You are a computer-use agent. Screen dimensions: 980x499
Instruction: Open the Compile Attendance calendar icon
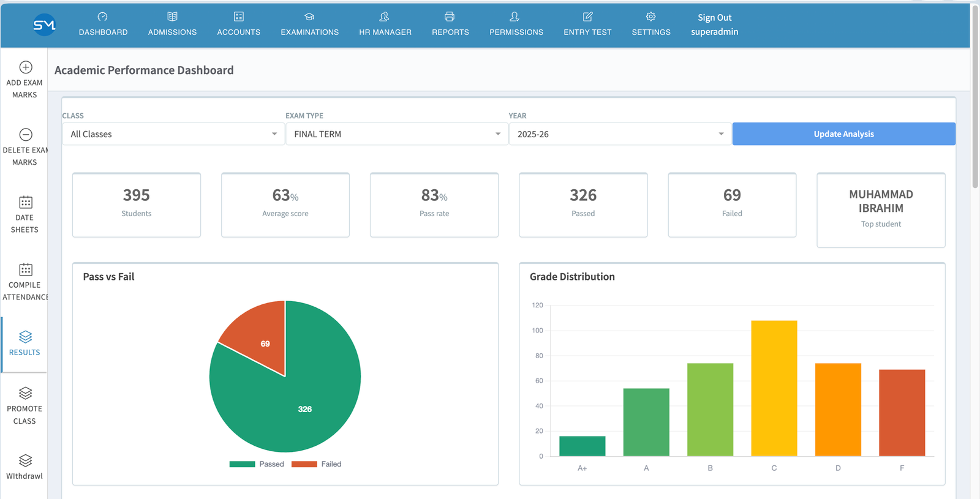[x=26, y=269]
